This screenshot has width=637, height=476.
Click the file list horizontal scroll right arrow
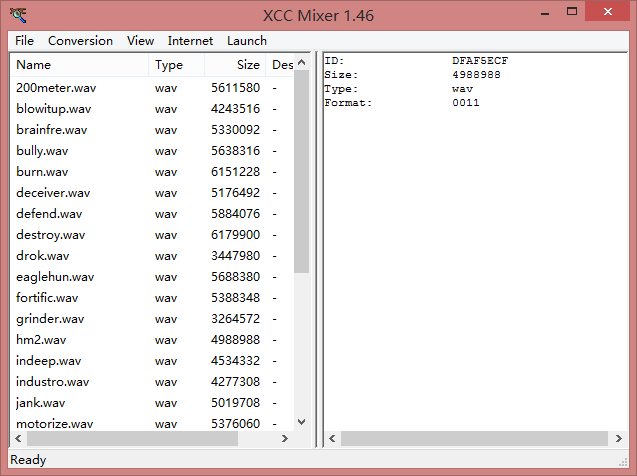(x=285, y=439)
